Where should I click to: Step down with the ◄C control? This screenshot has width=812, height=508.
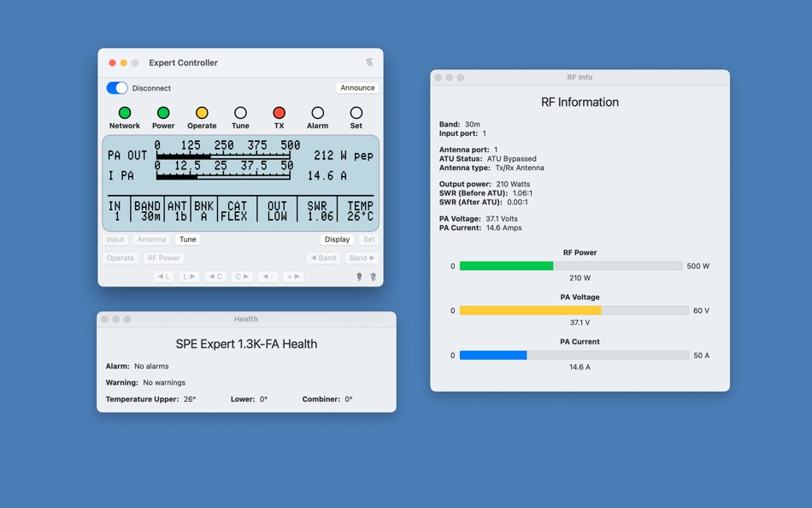tap(215, 275)
